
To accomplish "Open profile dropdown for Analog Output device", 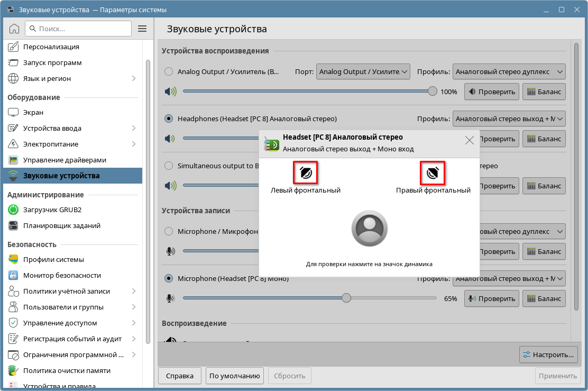I will (x=509, y=71).
